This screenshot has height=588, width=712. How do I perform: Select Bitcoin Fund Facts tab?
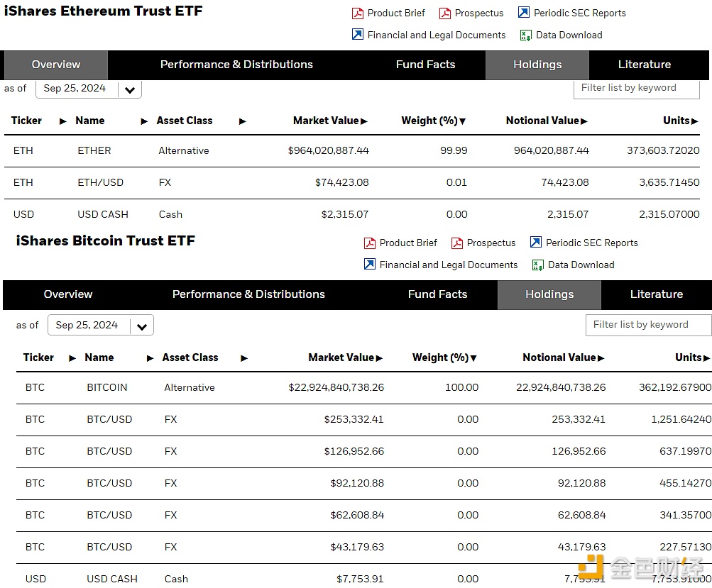click(438, 294)
